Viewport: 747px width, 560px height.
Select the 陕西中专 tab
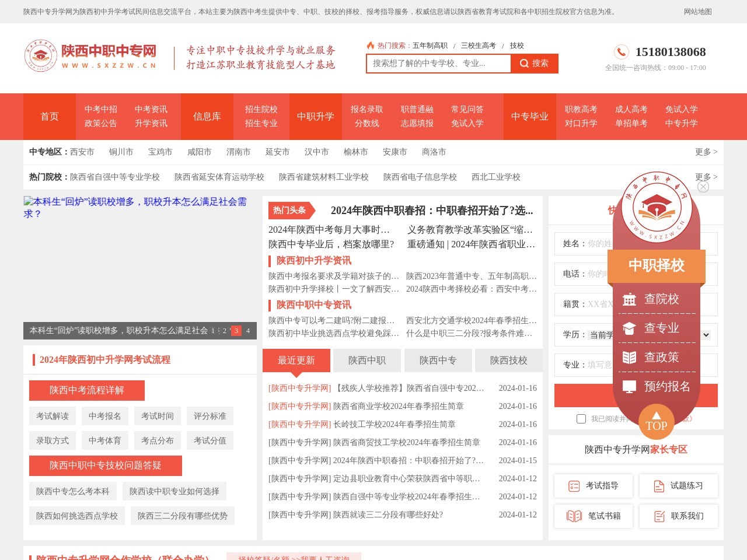point(438,360)
